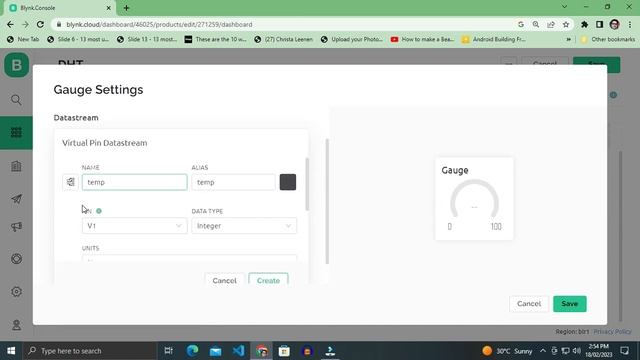Viewport: 640px width, 360px height.
Task: Open the 'Upload your Photo' bookmark
Action: click(x=352, y=40)
